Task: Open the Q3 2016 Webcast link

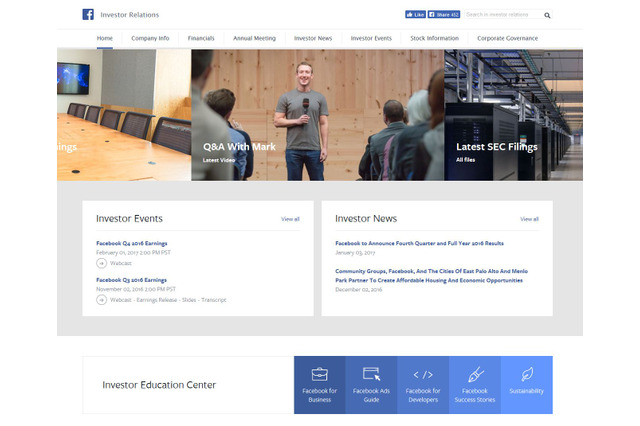Action: (x=121, y=300)
